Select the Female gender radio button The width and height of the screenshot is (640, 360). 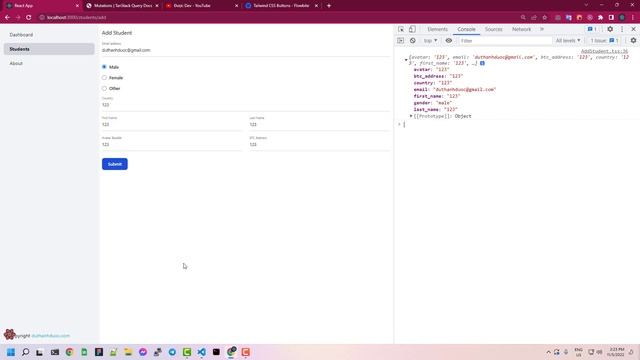[x=104, y=78]
